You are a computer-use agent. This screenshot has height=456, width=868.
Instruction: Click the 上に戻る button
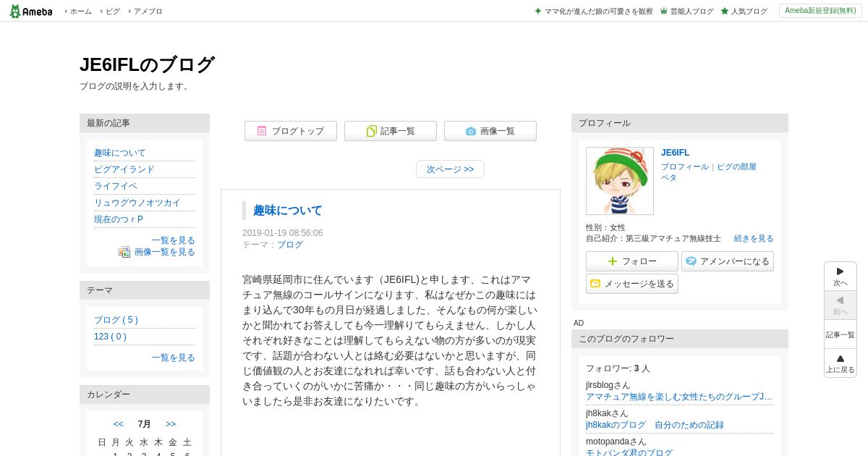(x=841, y=363)
